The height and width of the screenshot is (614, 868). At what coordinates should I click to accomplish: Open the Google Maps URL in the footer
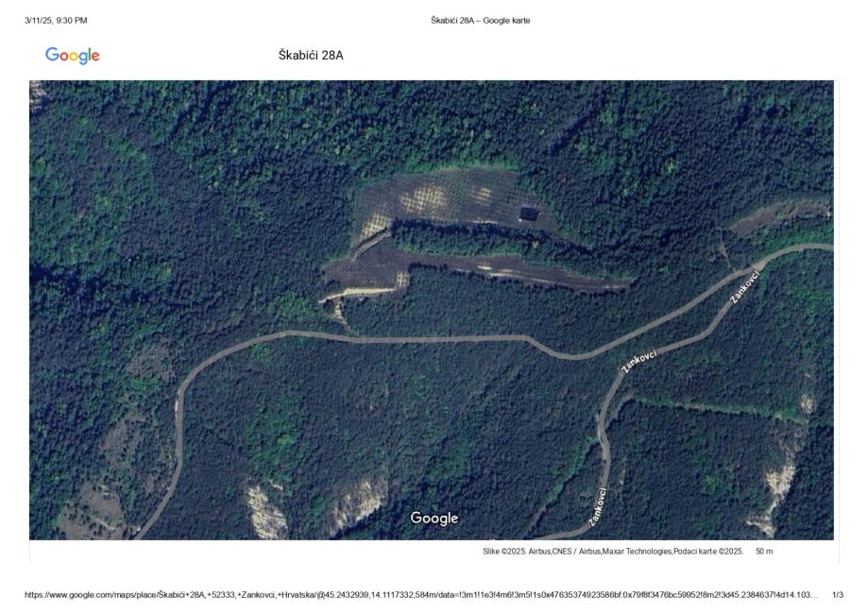[421, 595]
